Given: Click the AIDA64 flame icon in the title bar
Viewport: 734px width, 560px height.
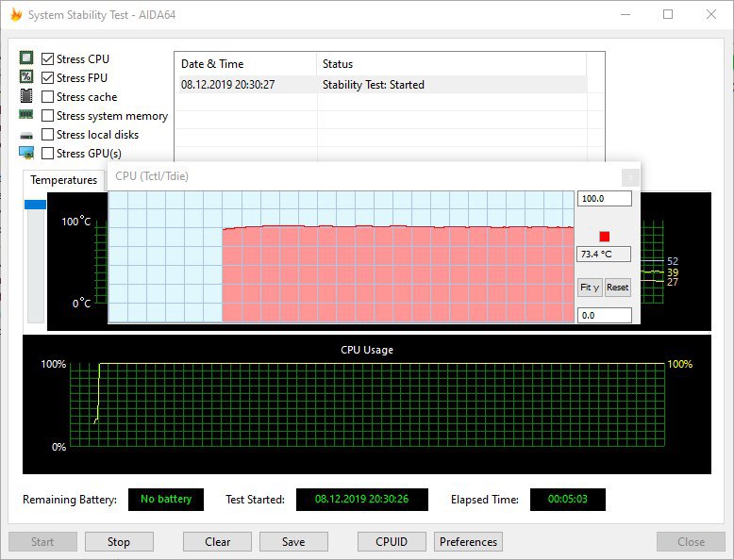Looking at the screenshot, I should 16,14.
